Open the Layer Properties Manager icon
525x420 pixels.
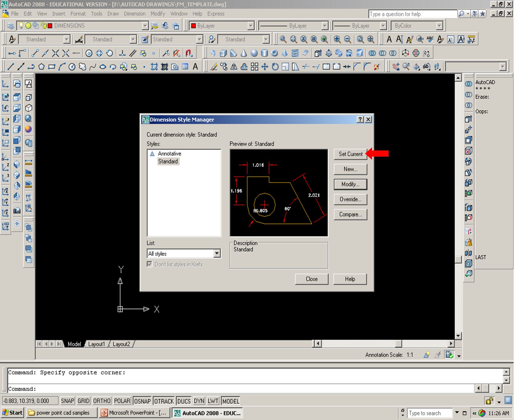10,26
